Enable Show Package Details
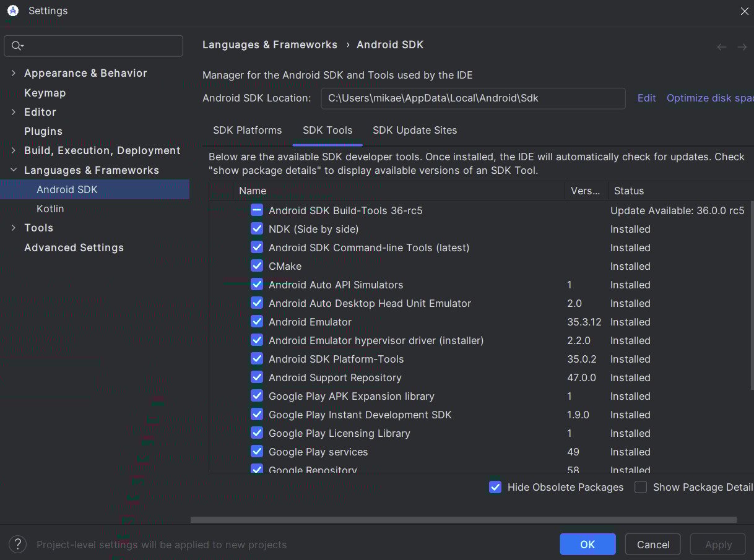Viewport: 754px width, 560px height. 641,487
